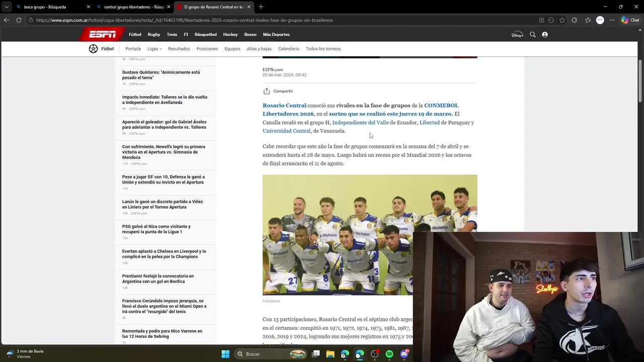
Task: Open the Gustavo Quinteros sidebar headline
Action: click(161, 75)
